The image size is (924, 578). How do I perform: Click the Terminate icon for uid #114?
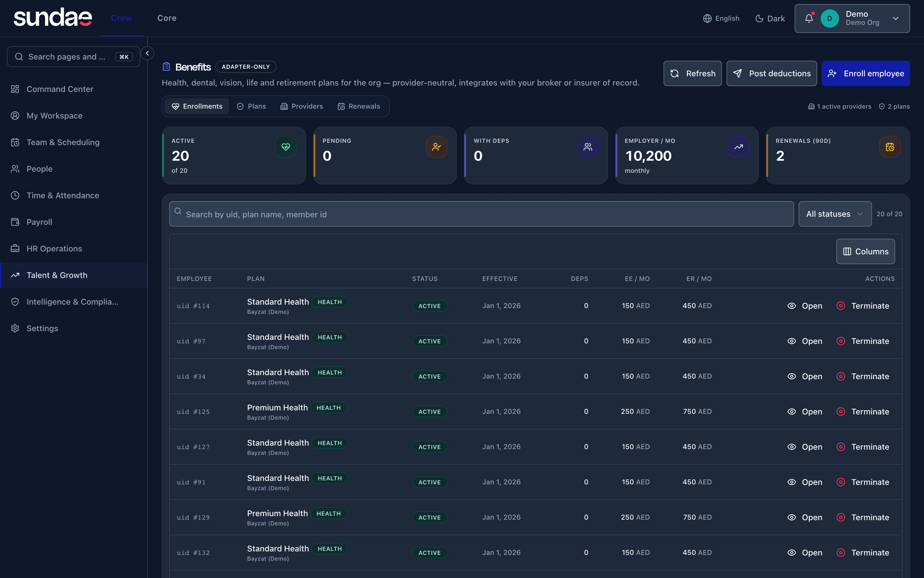click(840, 306)
